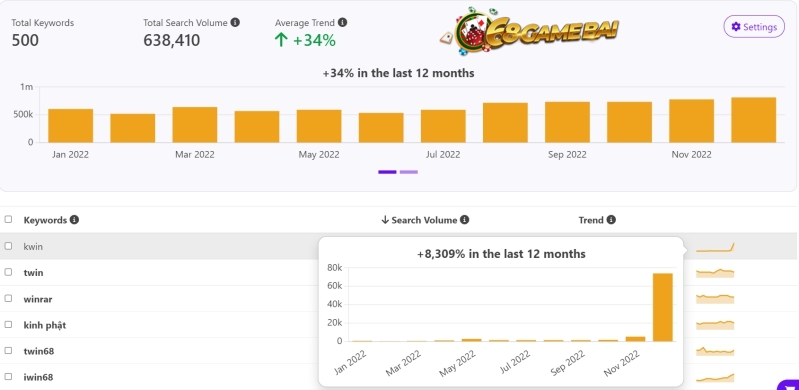Select first chart page indicator

(387, 172)
